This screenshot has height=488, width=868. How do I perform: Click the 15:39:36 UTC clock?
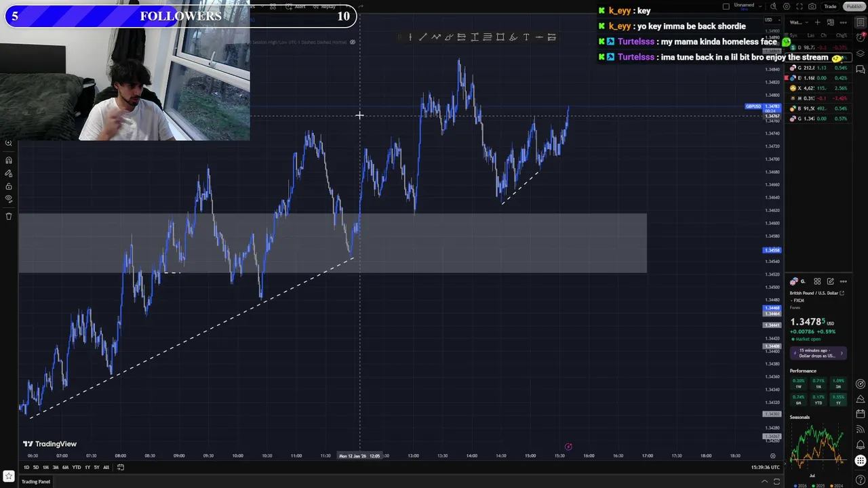coord(766,467)
